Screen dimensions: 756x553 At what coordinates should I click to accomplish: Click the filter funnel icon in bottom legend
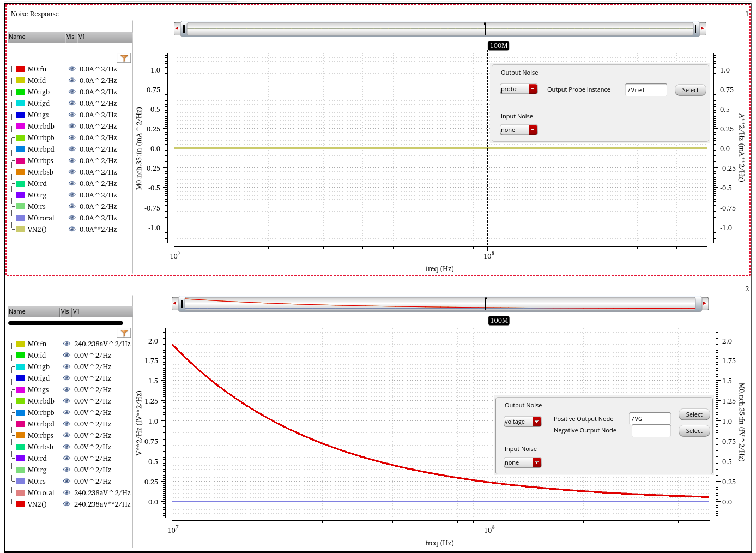pyautogui.click(x=124, y=333)
